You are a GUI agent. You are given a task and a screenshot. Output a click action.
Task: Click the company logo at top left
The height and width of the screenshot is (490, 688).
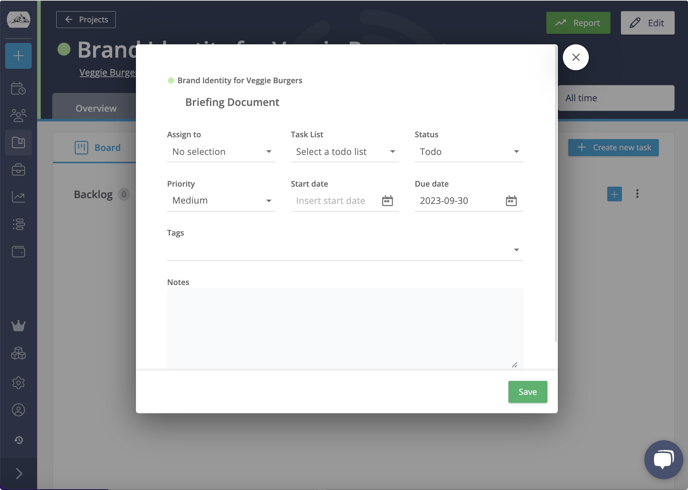(x=18, y=19)
